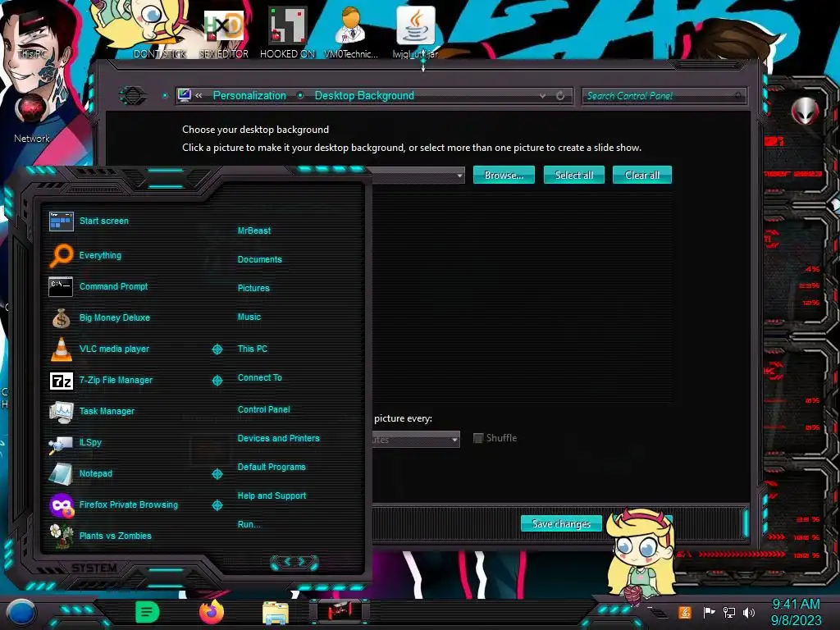Launch Firefox Private Browsing mask icon
Viewport: 840px width, 630px height.
(x=62, y=505)
